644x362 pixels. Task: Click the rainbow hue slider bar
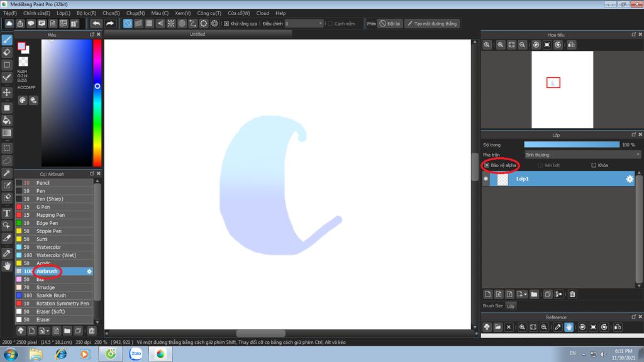[97, 102]
